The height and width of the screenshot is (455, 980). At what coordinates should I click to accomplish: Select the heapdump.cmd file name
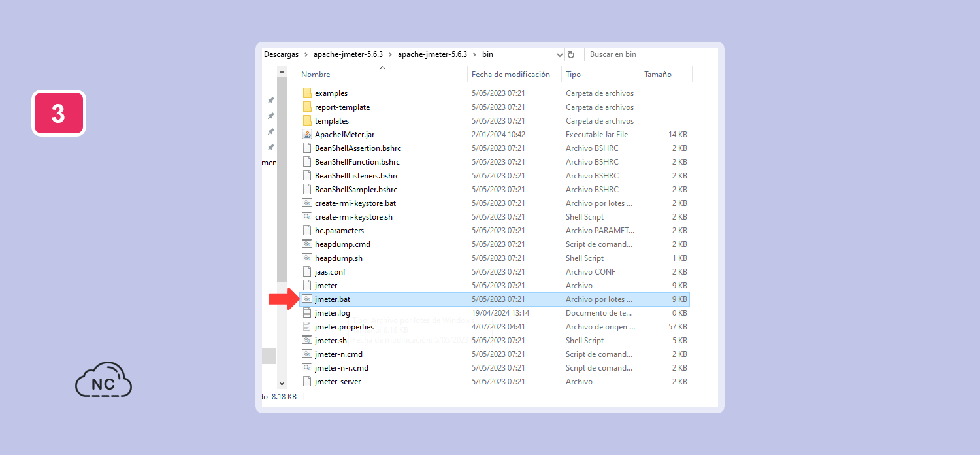pyautogui.click(x=342, y=244)
